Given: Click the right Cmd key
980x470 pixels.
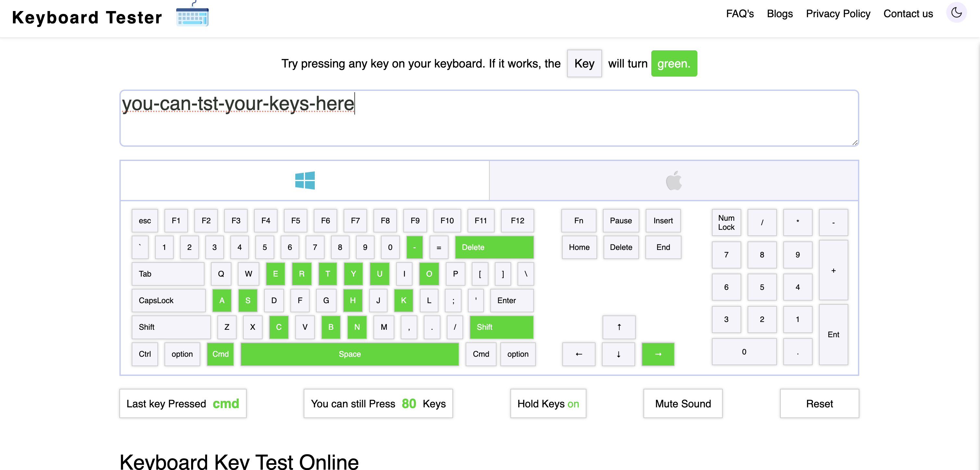Looking at the screenshot, I should (481, 354).
